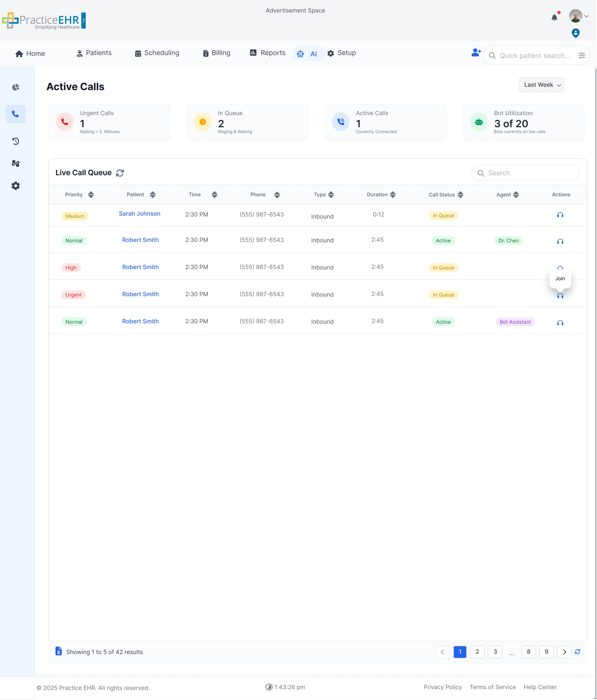Toggle the Duration column sort arrows
The image size is (597, 700).
[393, 195]
